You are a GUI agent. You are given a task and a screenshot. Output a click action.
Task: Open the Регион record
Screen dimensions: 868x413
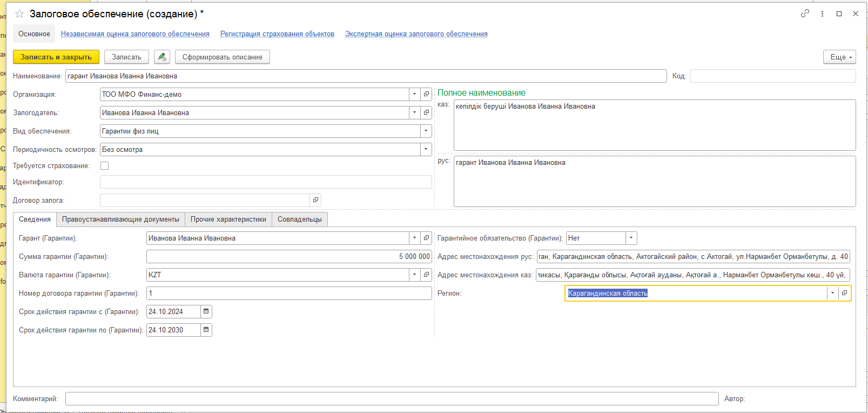click(844, 293)
